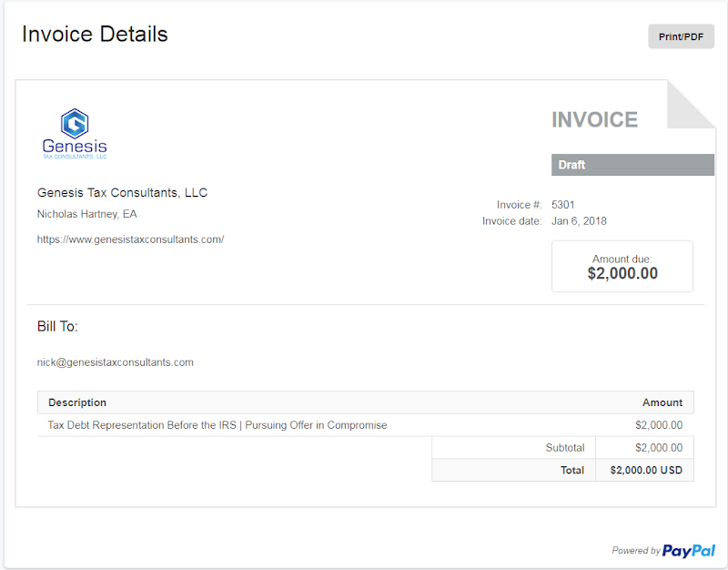This screenshot has height=570, width=728.
Task: Click the Print/PDF button
Action: [x=681, y=36]
